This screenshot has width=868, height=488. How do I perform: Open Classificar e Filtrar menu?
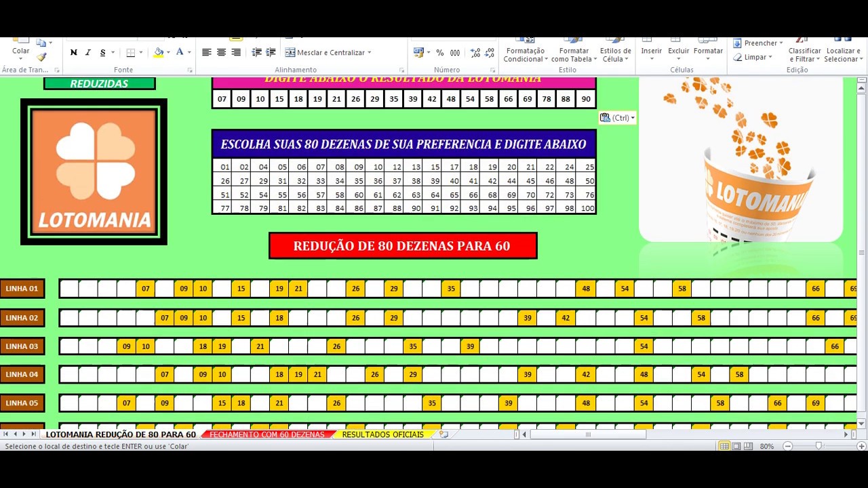point(804,52)
